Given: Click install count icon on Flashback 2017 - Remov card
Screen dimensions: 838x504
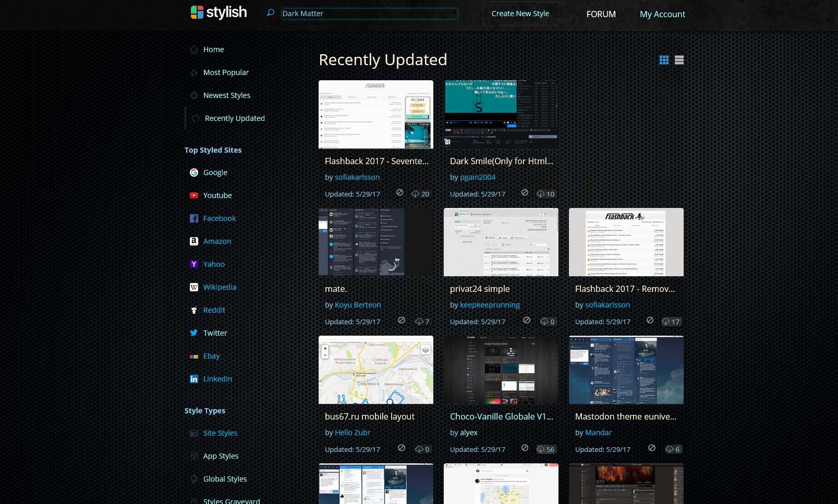Looking at the screenshot, I should 666,322.
